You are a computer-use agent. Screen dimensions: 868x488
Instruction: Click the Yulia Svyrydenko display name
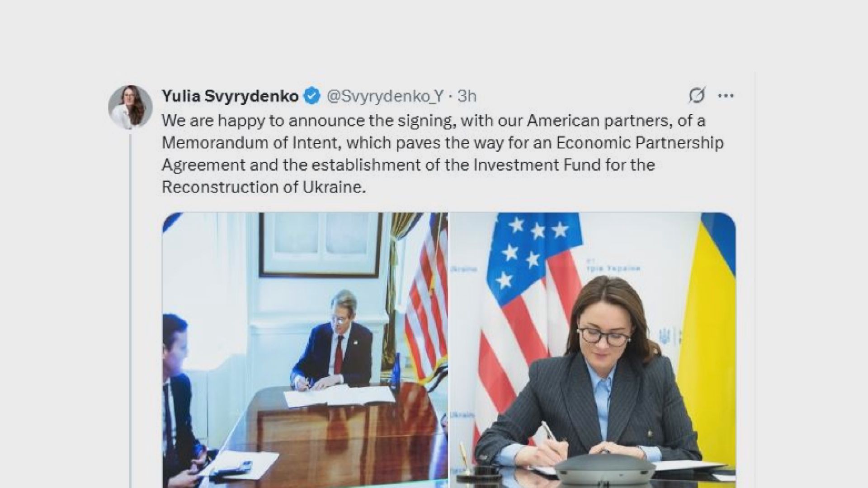pos(230,96)
